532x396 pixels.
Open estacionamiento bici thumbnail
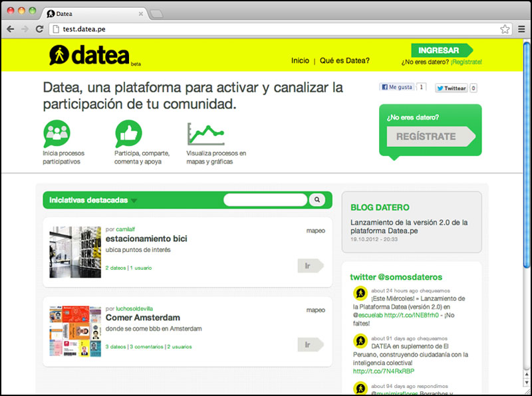(x=75, y=252)
